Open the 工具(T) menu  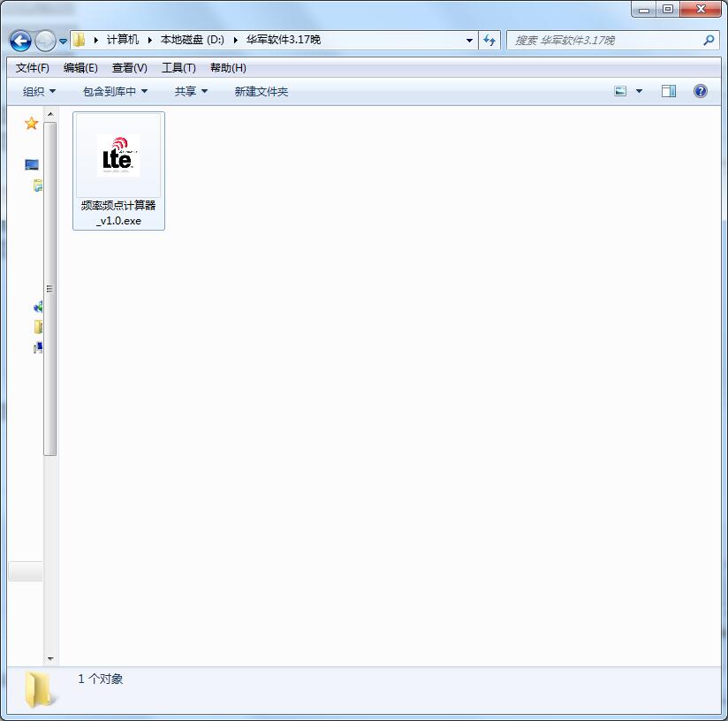tap(178, 68)
